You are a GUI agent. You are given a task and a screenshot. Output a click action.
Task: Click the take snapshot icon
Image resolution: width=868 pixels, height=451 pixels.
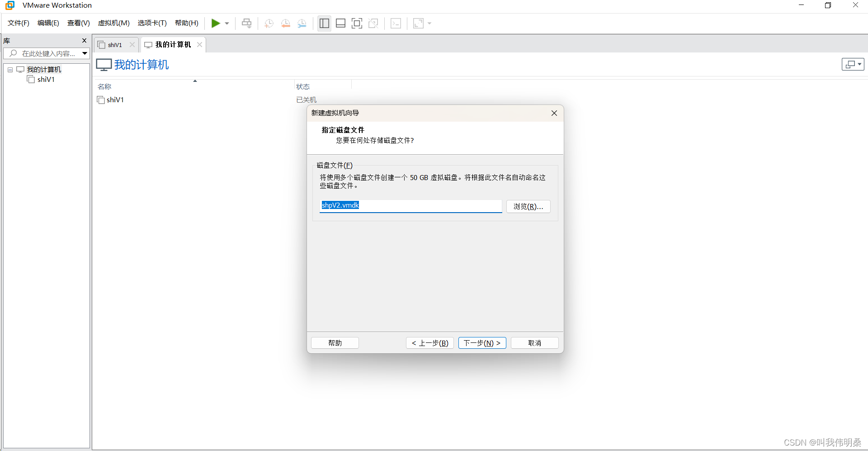[x=269, y=24]
